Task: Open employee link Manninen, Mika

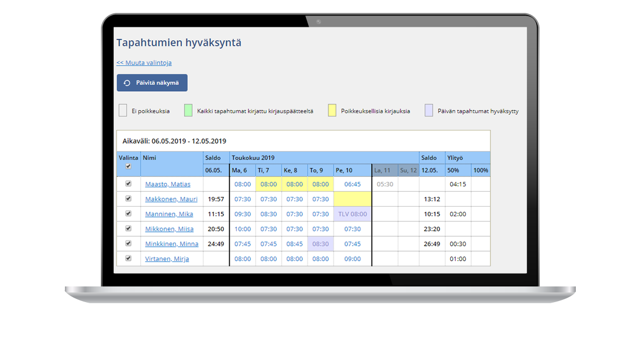Action: point(169,214)
